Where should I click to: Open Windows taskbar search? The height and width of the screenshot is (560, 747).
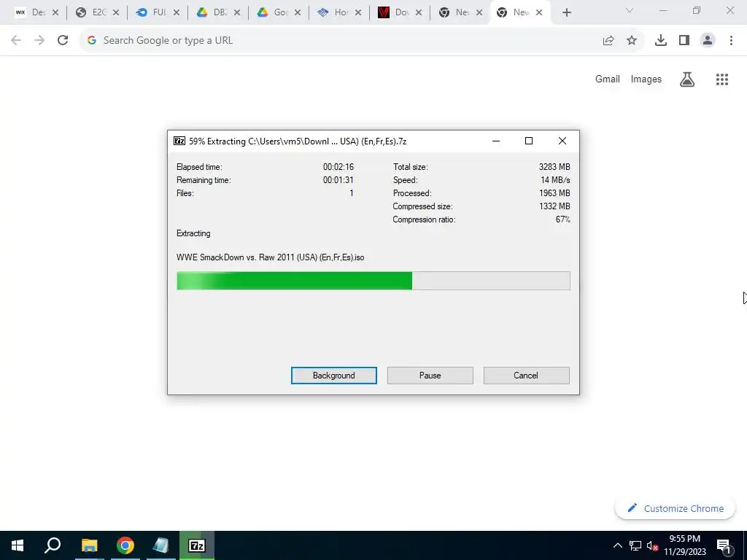tap(53, 545)
